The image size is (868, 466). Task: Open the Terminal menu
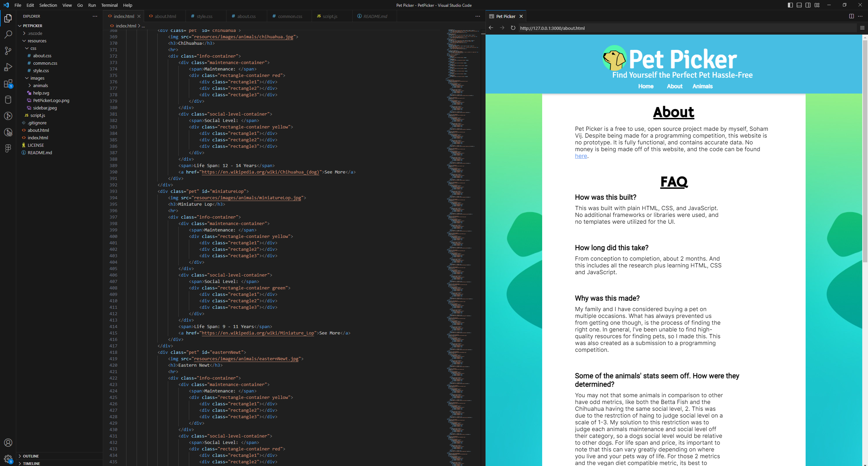pyautogui.click(x=109, y=5)
